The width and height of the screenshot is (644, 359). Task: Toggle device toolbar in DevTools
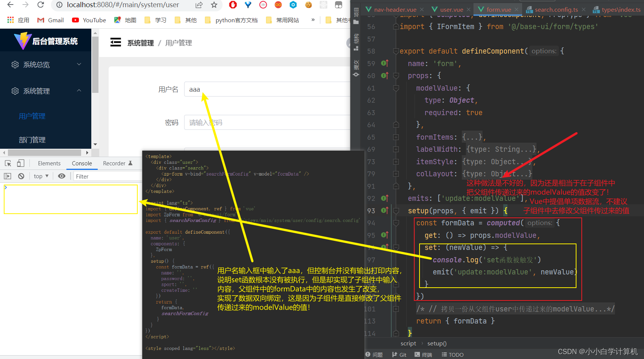(21, 163)
